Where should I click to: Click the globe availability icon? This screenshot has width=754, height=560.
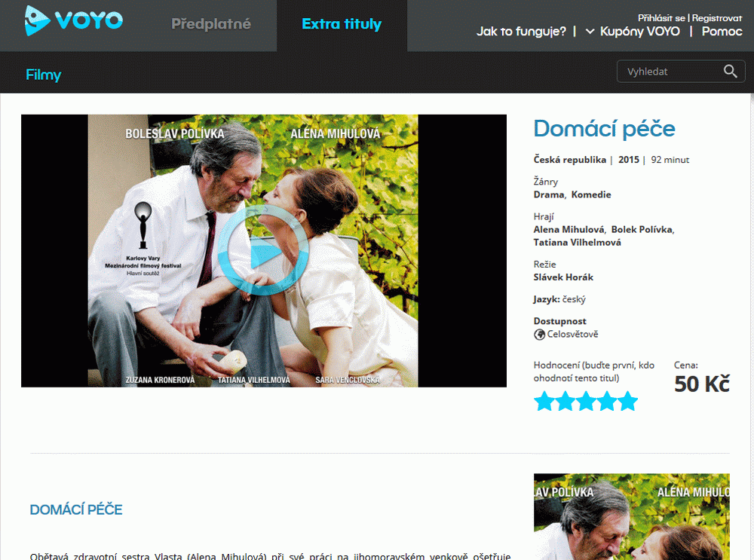[539, 334]
